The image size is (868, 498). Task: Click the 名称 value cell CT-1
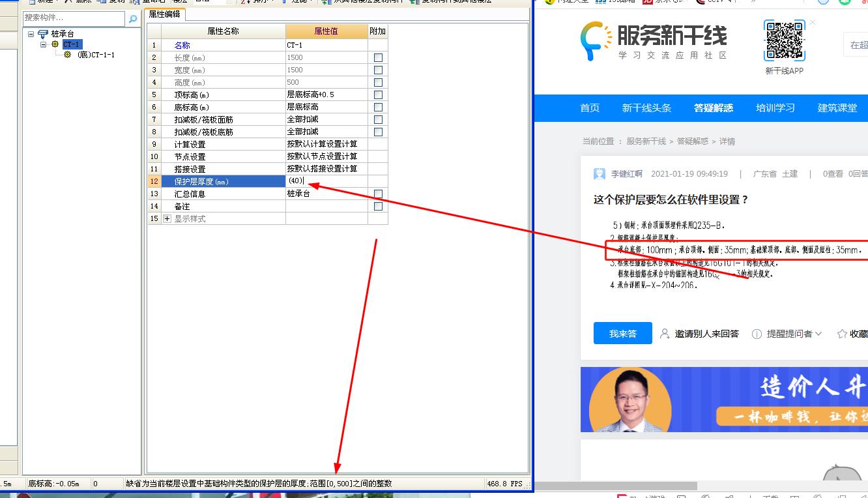(x=326, y=45)
